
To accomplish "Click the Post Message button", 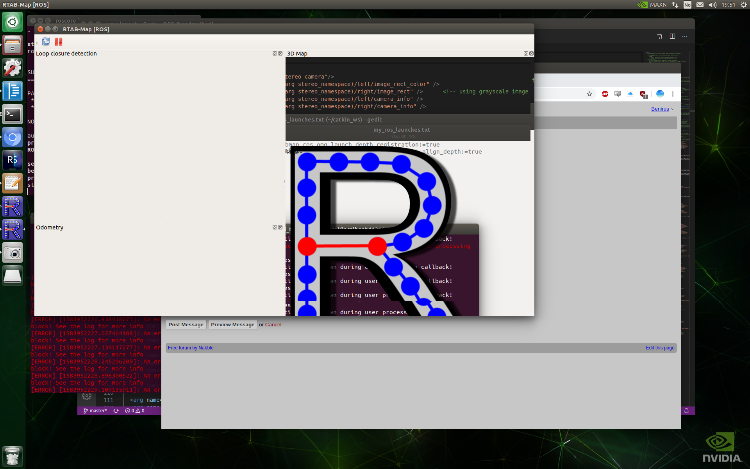I will pos(186,324).
